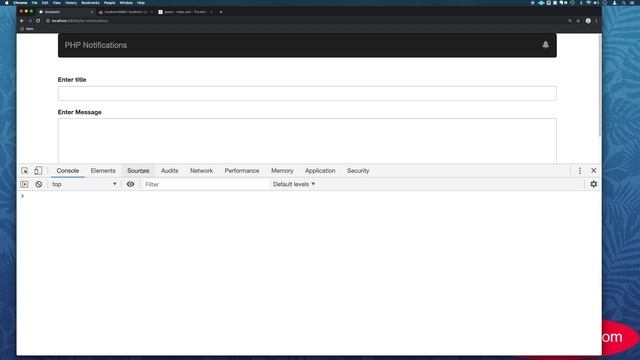The image size is (640, 360).
Task: Open the Application tab
Action: [320, 171]
